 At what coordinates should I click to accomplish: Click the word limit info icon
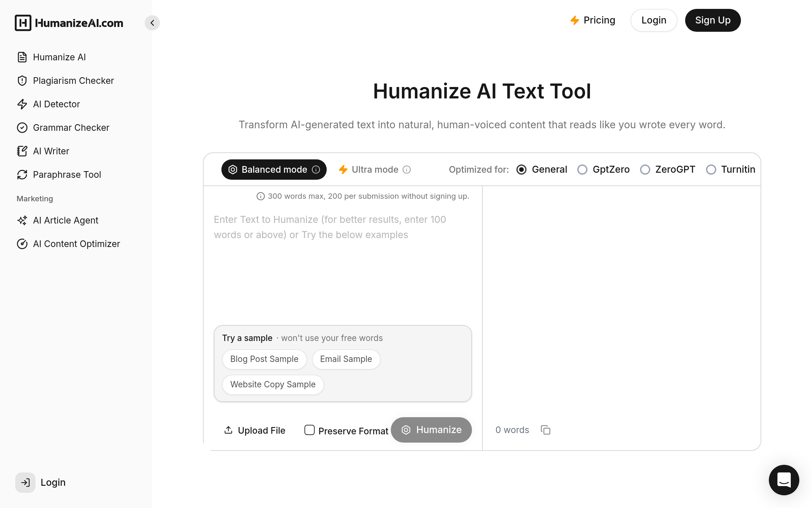(261, 196)
